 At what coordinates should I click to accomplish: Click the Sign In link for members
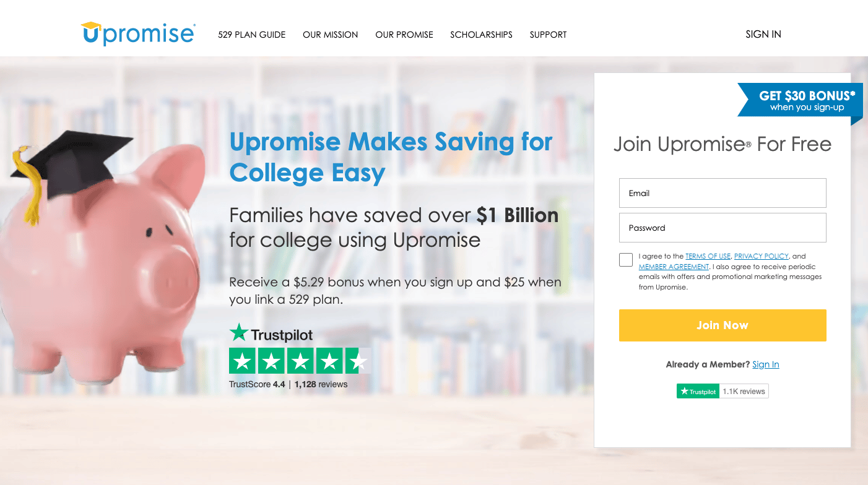tap(765, 364)
